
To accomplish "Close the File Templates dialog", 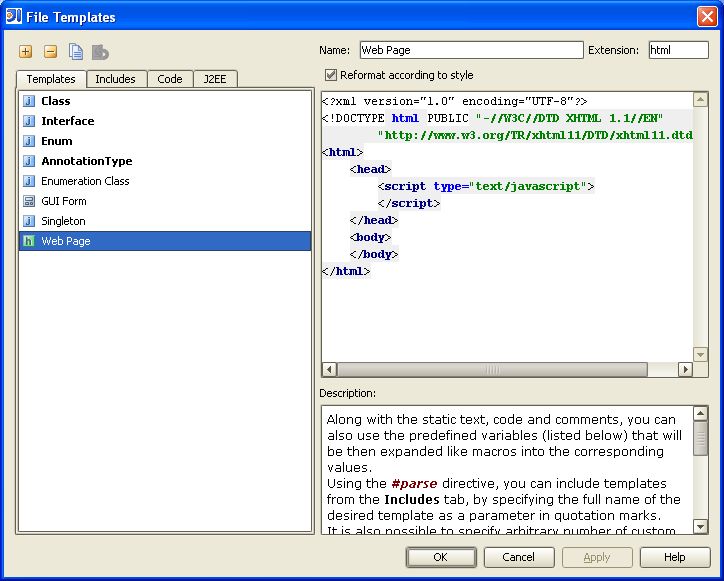I will click(707, 16).
